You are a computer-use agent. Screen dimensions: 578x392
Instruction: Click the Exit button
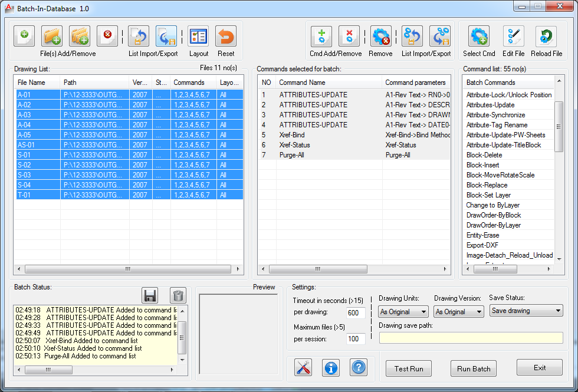540,367
